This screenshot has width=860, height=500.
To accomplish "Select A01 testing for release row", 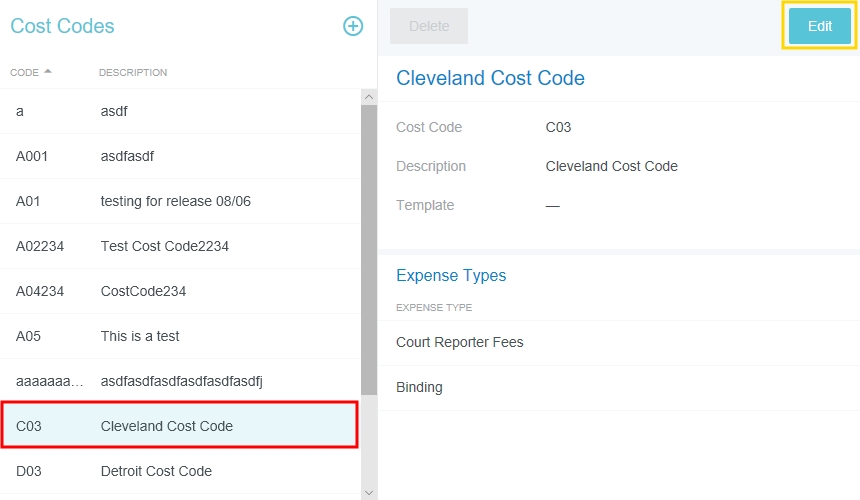I will [x=180, y=202].
